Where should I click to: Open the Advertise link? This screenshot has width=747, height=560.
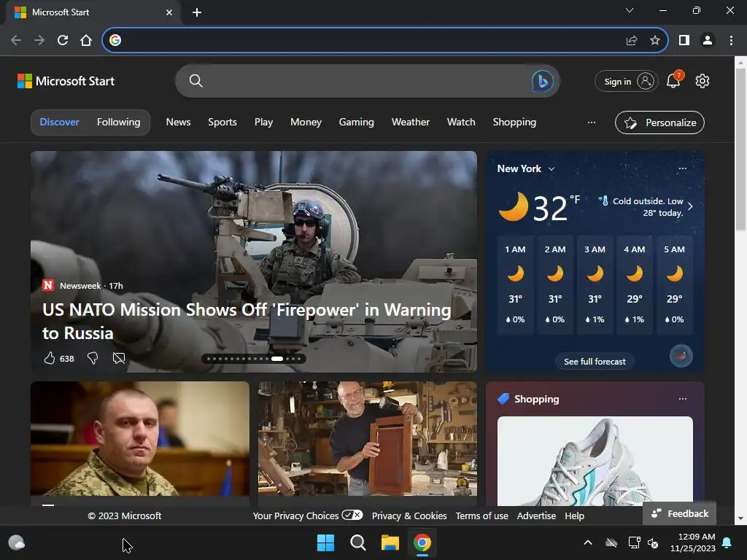pyautogui.click(x=536, y=516)
